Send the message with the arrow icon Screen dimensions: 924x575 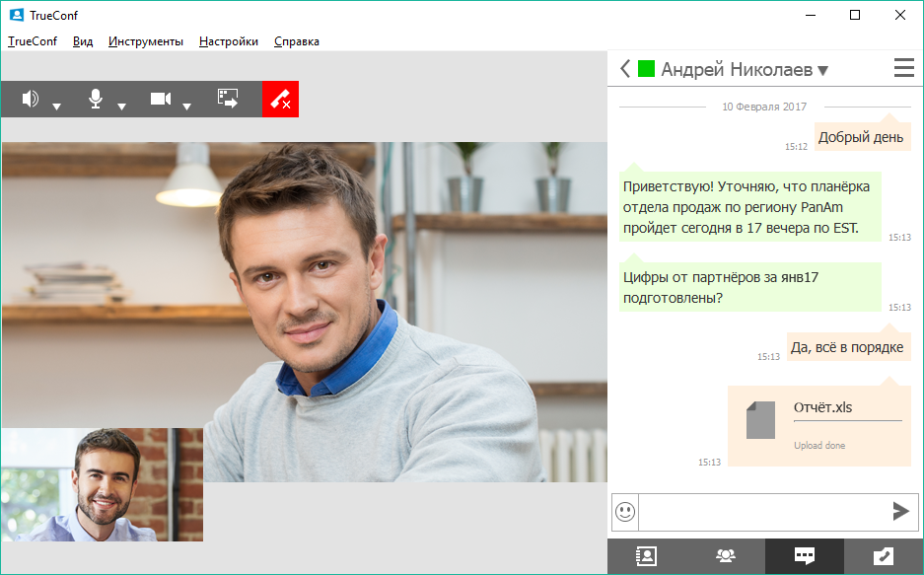[x=899, y=511]
